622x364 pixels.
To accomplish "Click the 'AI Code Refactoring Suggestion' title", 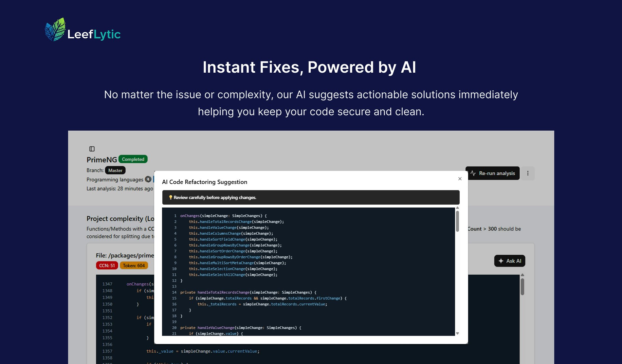I will [x=205, y=182].
